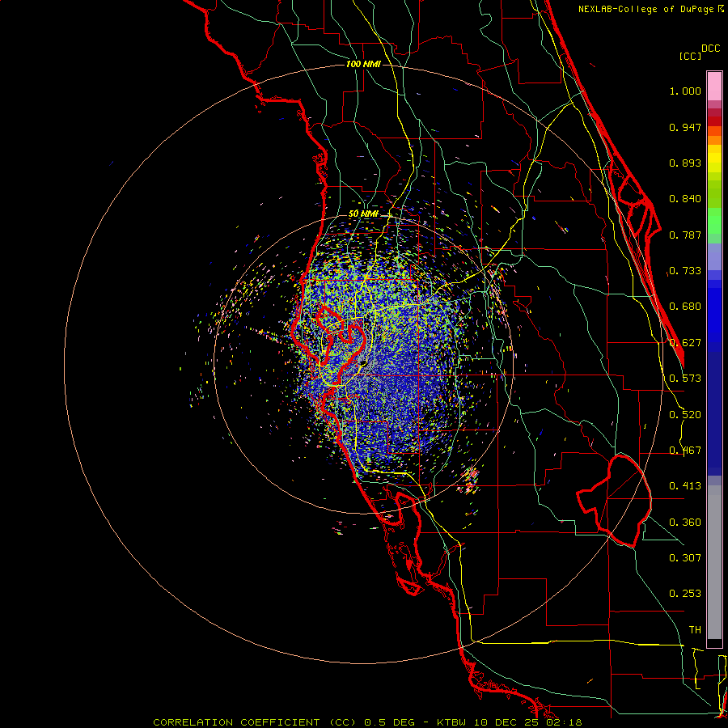The height and width of the screenshot is (728, 728).
Task: Click the DCC label above the color bar
Action: click(x=710, y=49)
